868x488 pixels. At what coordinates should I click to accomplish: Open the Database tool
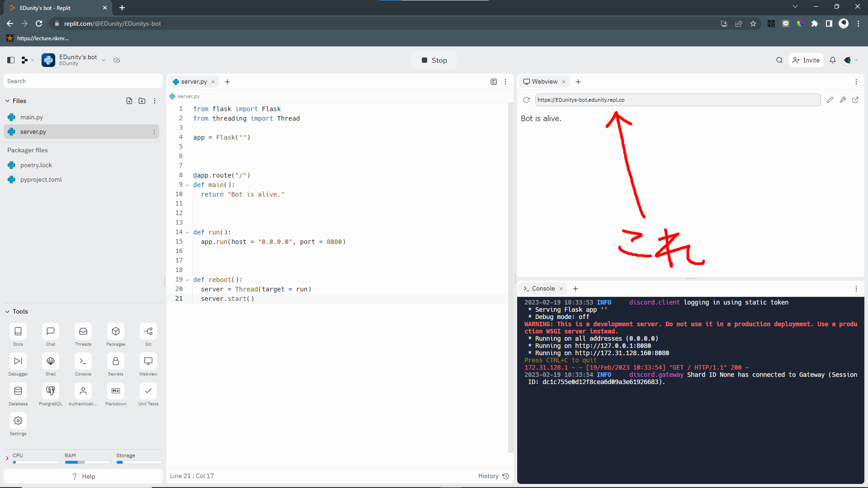tap(18, 391)
